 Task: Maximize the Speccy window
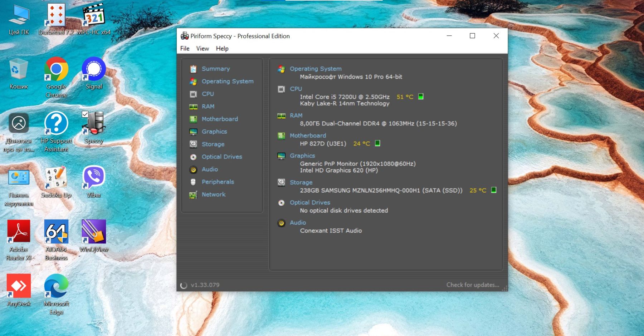point(472,36)
